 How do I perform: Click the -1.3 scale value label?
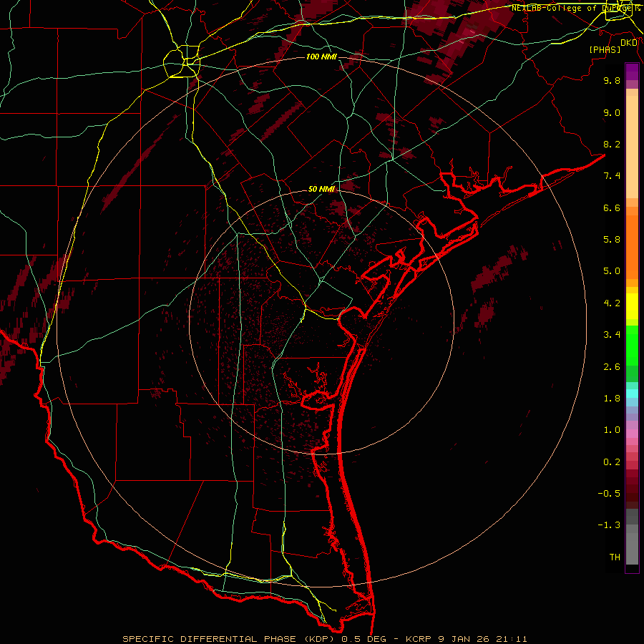(609, 525)
